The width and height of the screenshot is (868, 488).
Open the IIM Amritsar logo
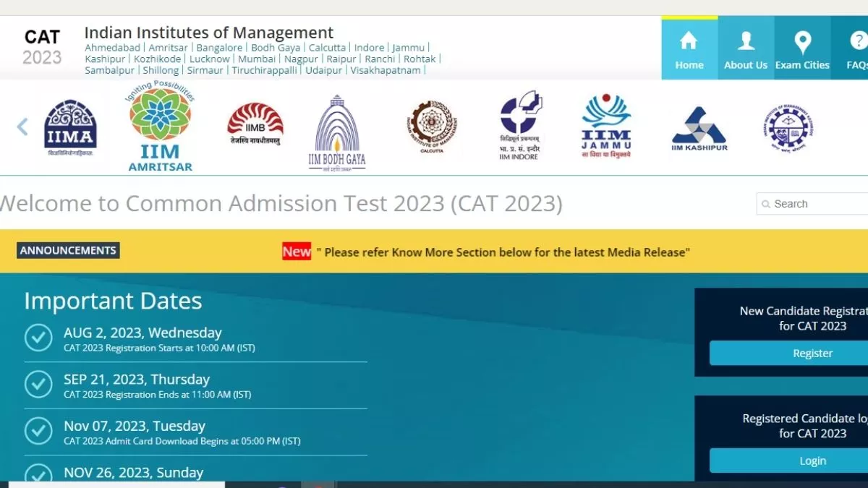[x=160, y=127]
